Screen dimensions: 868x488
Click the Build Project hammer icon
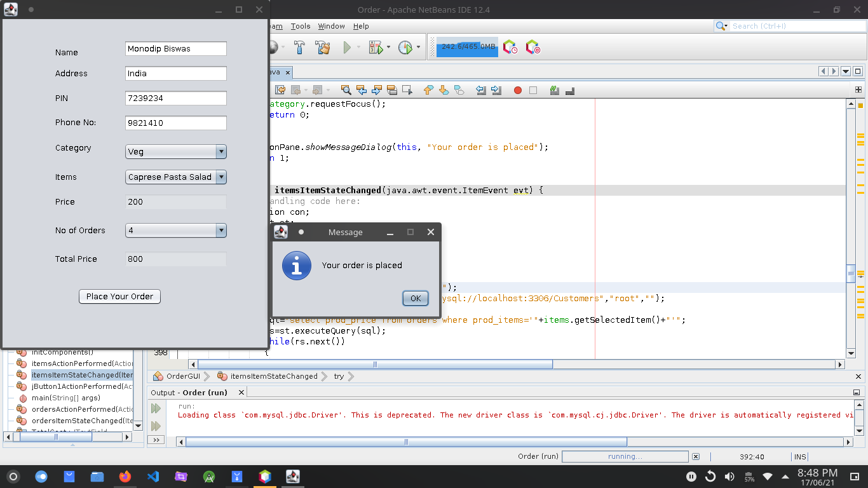300,47
